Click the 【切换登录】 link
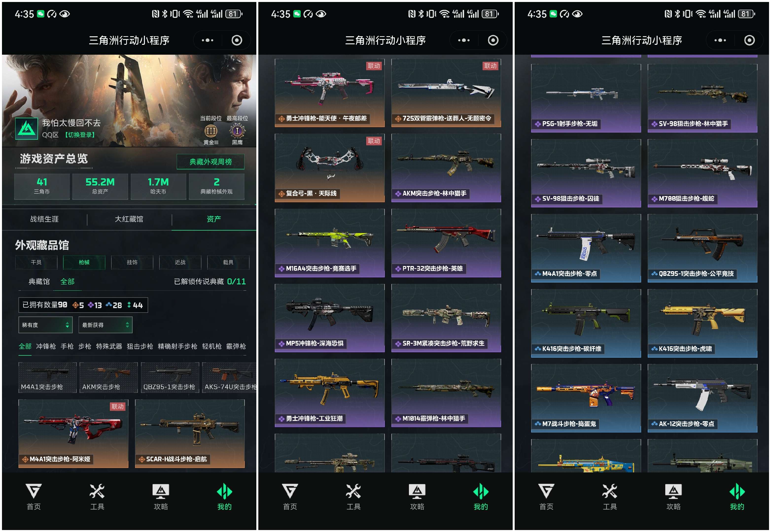 tap(79, 135)
